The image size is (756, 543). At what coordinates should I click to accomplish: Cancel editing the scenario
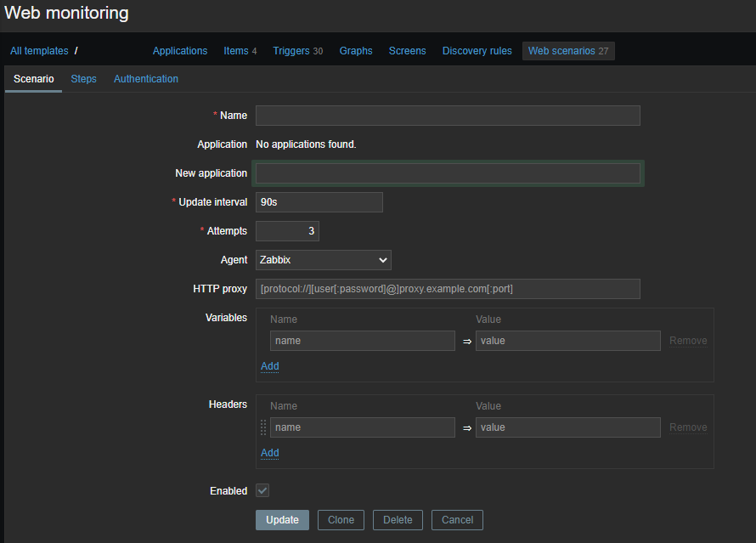[457, 520]
